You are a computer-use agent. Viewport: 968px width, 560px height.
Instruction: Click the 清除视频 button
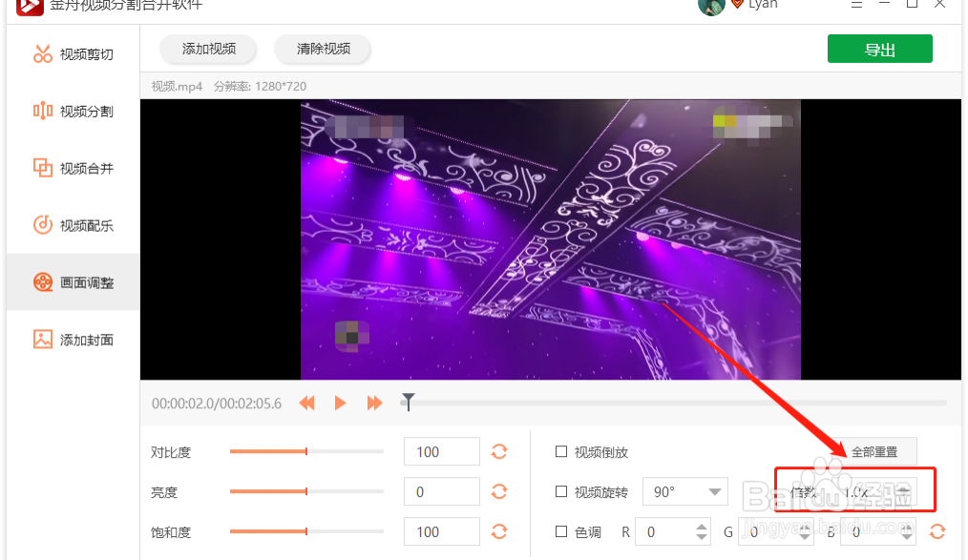[323, 49]
